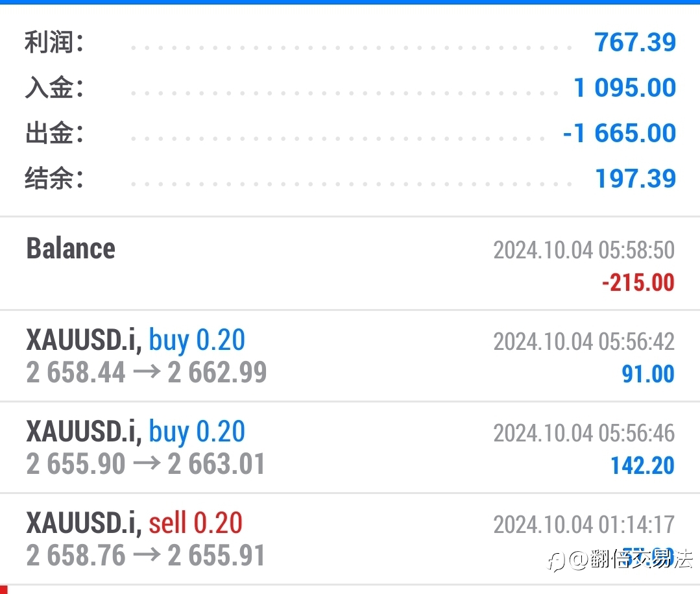700x594 pixels.
Task: Select the 出金 withdrawal row
Action: tap(350, 133)
